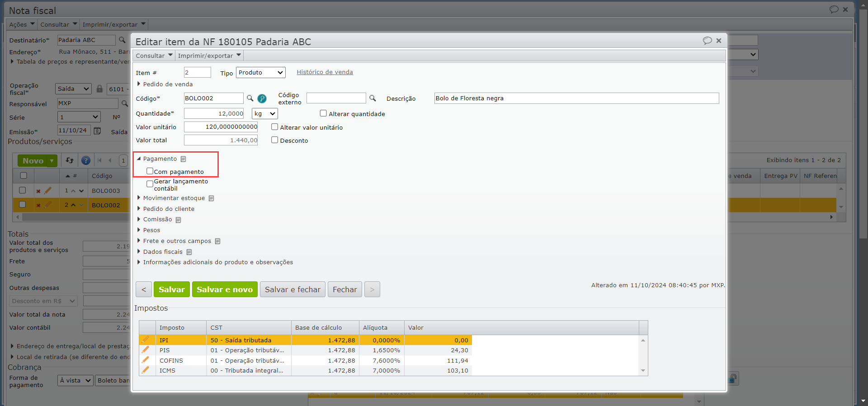Viewport: 868px width, 406px height.
Task: Tick the Desconto checkbox
Action: (x=274, y=140)
